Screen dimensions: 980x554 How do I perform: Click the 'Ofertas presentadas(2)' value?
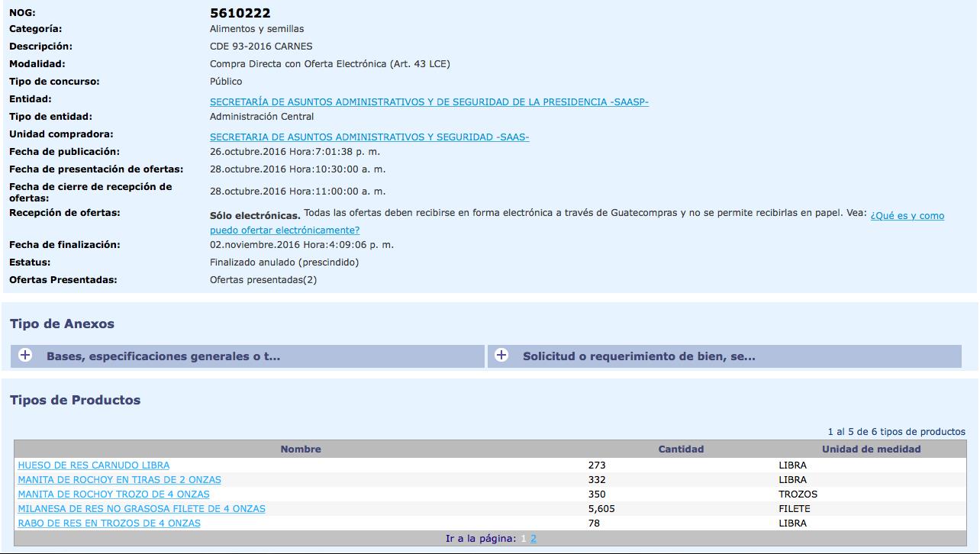(x=263, y=280)
